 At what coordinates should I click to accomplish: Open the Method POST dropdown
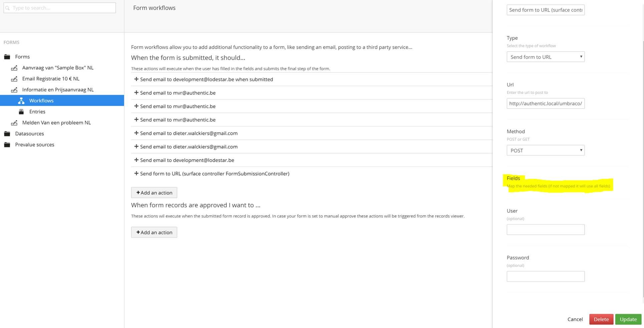coord(546,150)
